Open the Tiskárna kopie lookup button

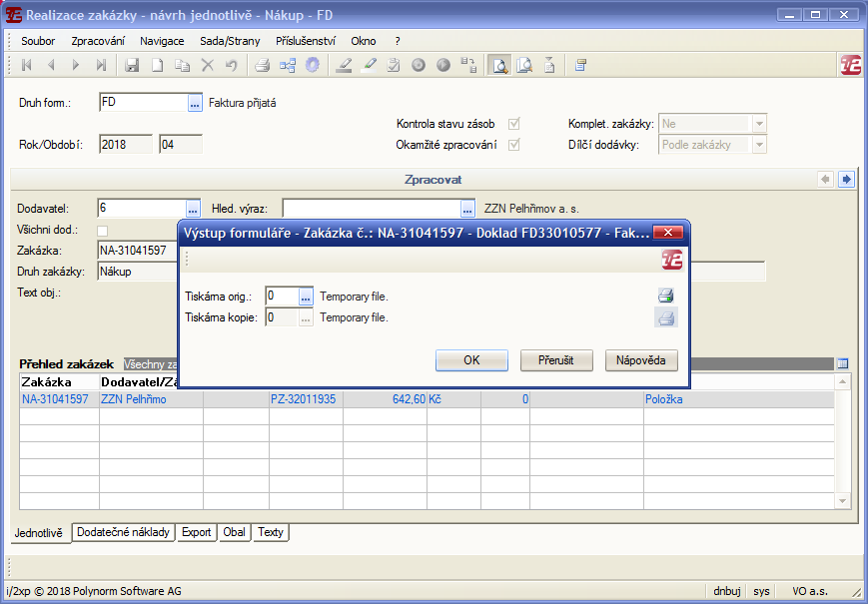pos(306,317)
